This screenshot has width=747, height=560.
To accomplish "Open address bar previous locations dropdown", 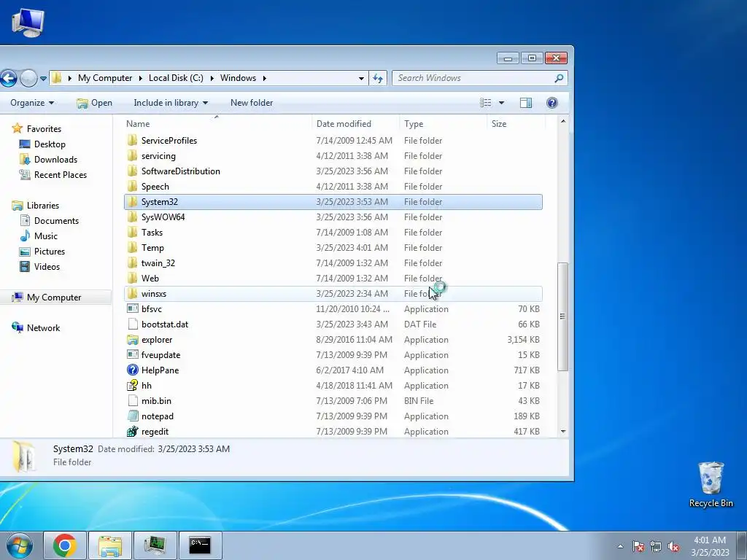I will coord(361,79).
